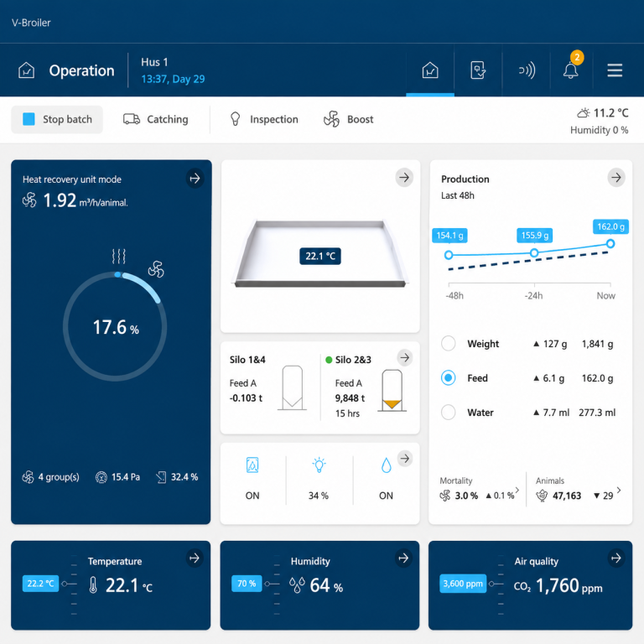Click the Animals chicken icon
The width and height of the screenshot is (644, 644).
(542, 496)
